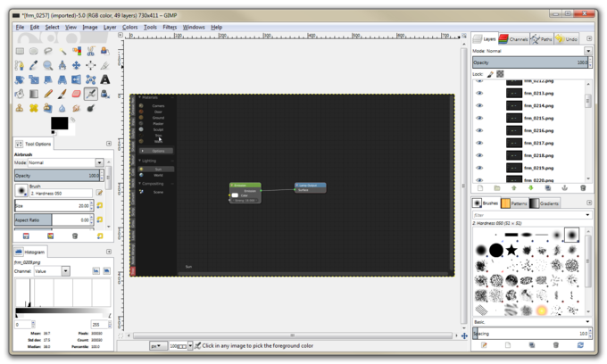Select the Airbrush tool

click(90, 94)
